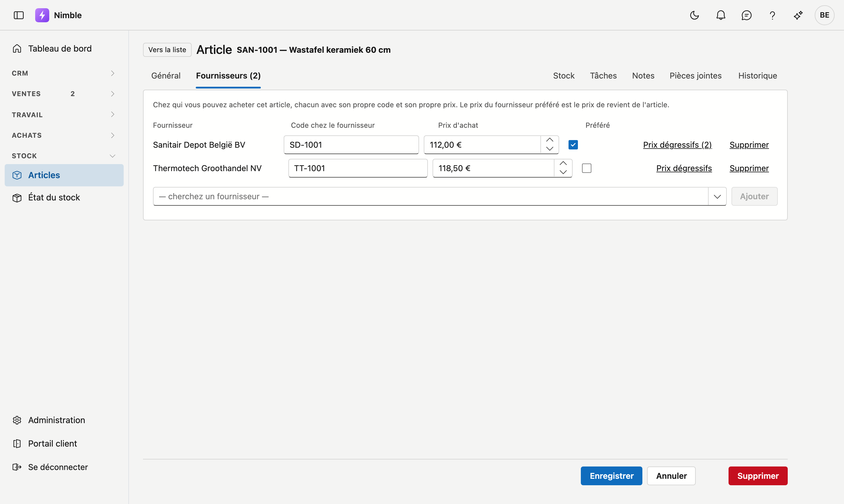
Task: Increase the 112,00 € purchase price
Action: coord(549,140)
